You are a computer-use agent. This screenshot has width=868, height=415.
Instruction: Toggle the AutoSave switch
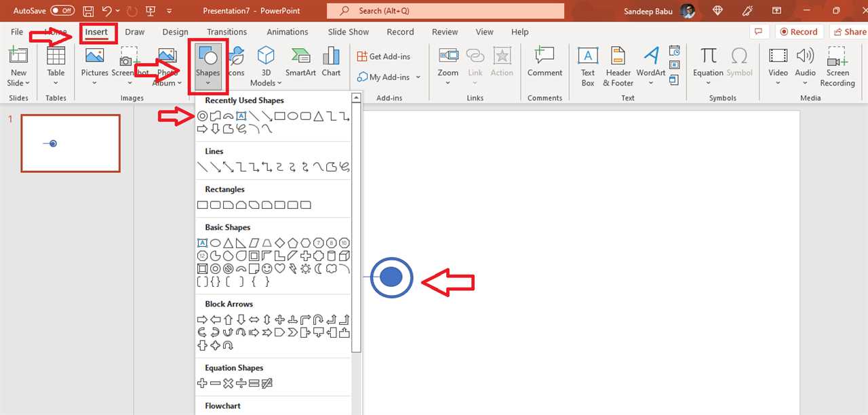tap(62, 11)
